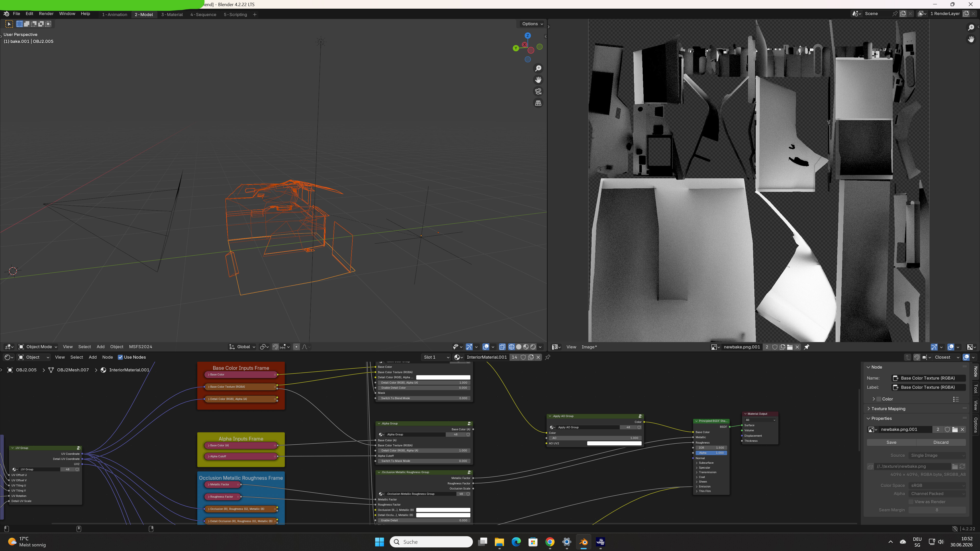Click fake user shield beside InteriorMaterial.001
This screenshot has width=980, height=551.
point(523,357)
